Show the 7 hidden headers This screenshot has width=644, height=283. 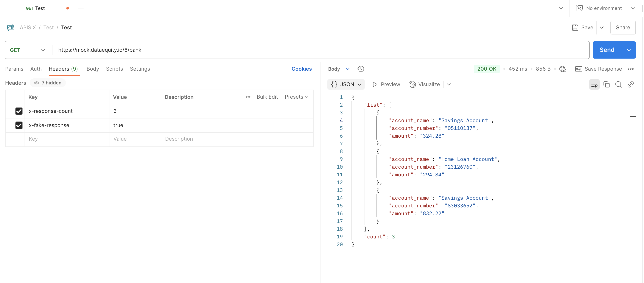point(48,83)
